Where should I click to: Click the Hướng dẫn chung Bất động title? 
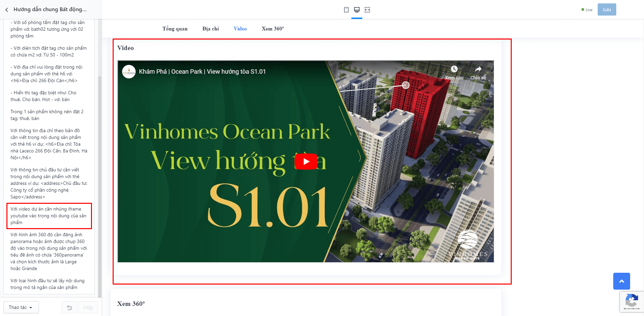tap(50, 9)
